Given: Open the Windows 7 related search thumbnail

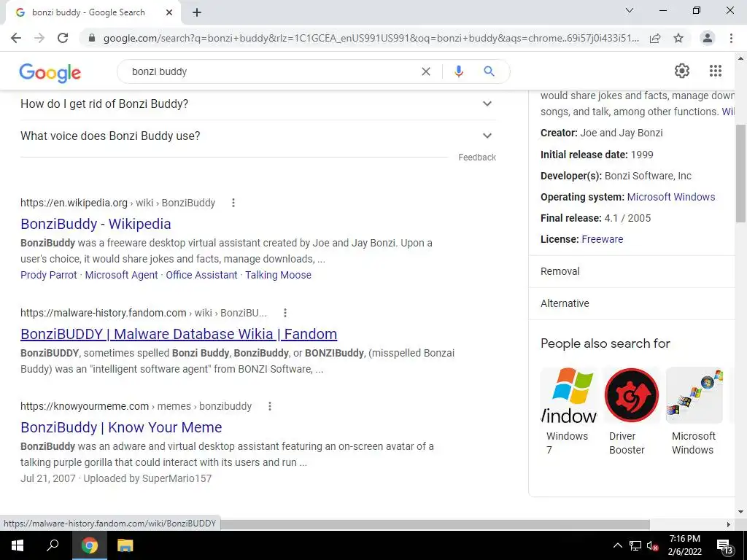Looking at the screenshot, I should (x=569, y=395).
